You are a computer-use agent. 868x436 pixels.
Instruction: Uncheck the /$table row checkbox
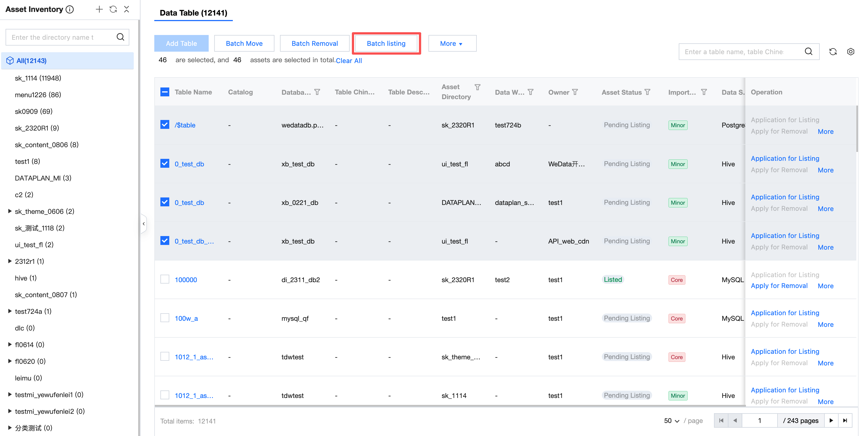pos(165,125)
